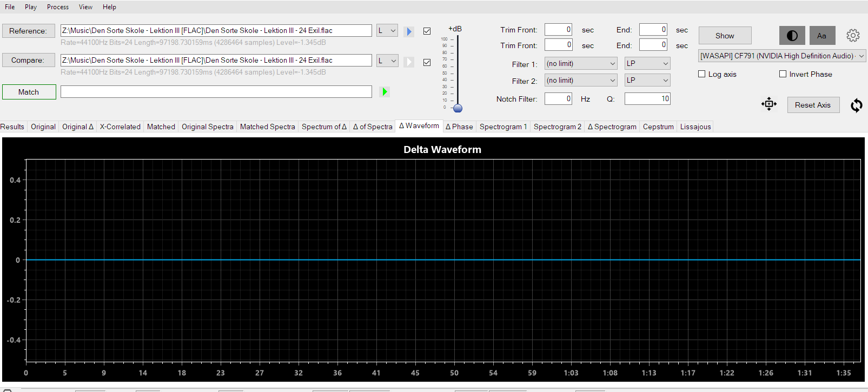Screen dimensions: 868x392
Task: Switch to the Spectrogram 1 tab
Action: 503,127
